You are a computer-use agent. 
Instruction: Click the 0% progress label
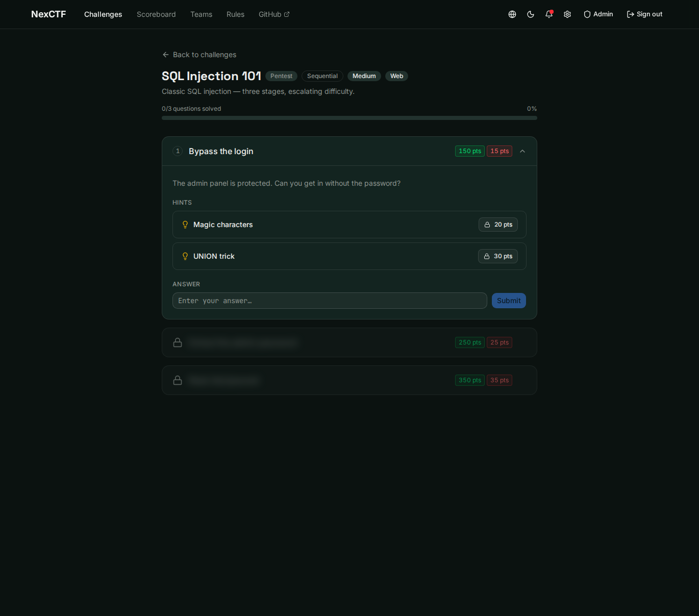pos(532,109)
